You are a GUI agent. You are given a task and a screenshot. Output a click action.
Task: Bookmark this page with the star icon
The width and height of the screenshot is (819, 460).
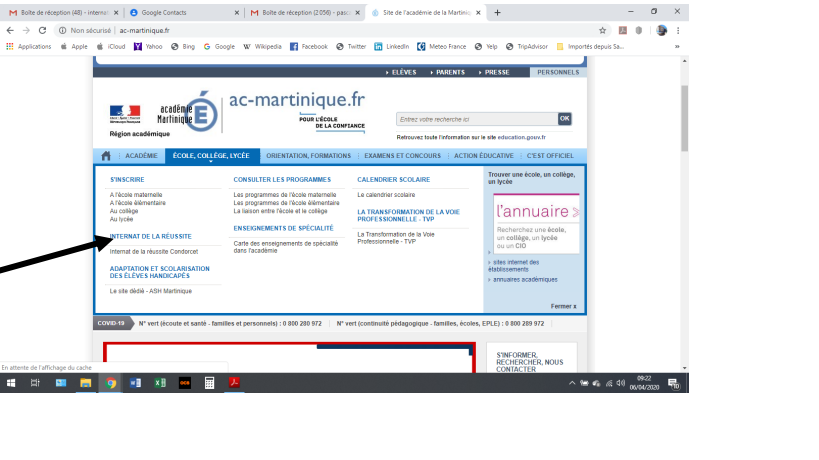point(602,31)
